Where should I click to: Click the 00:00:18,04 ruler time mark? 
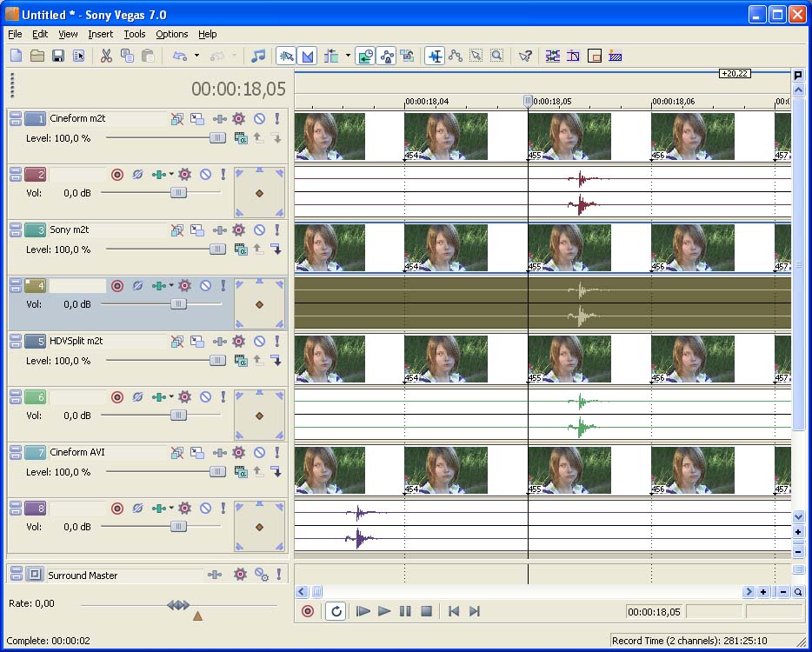tap(427, 102)
